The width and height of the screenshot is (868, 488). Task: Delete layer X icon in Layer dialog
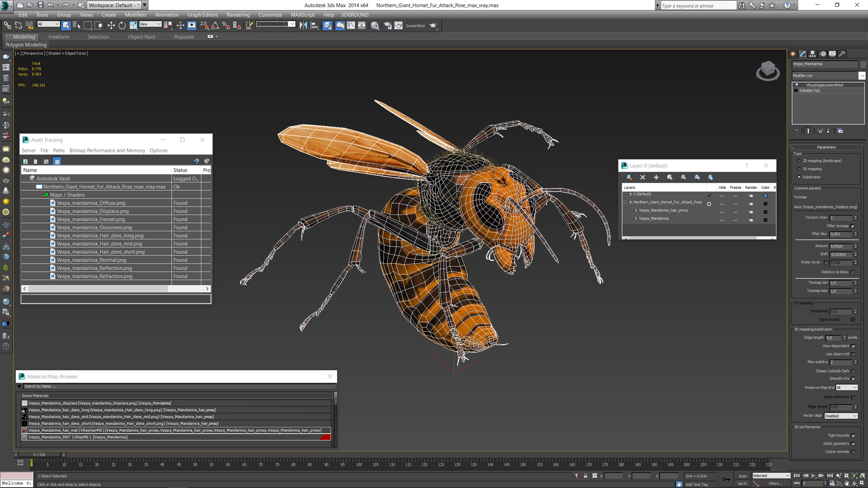(x=642, y=178)
